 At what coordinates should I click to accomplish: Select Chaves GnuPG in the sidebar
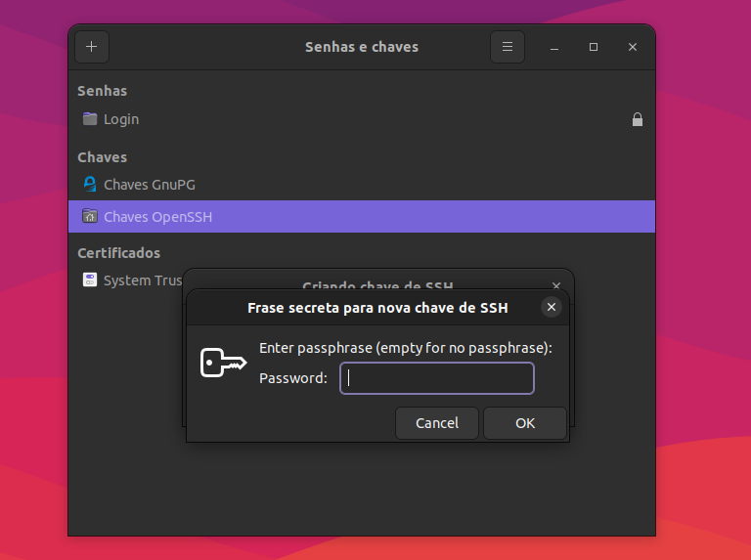coord(362,185)
